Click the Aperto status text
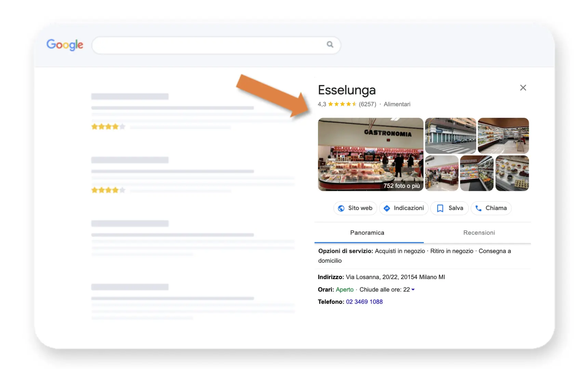Screen dimensions: 588x369 (345, 290)
